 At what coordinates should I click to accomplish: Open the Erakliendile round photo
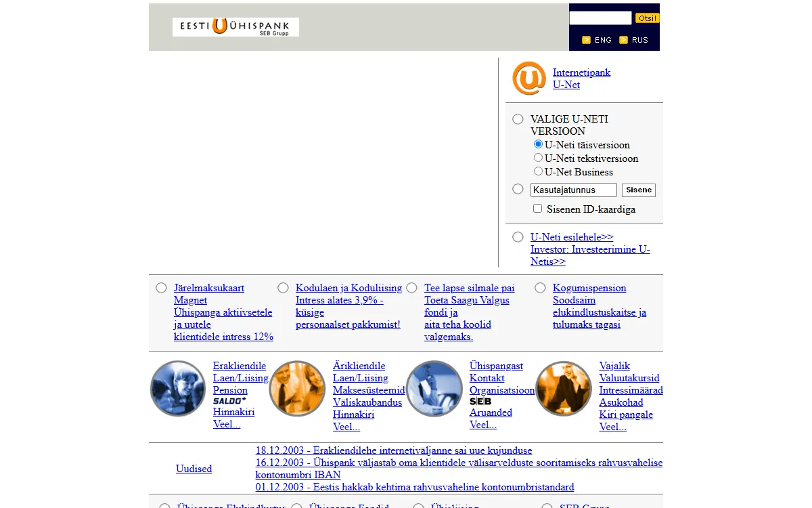pyautogui.click(x=178, y=388)
